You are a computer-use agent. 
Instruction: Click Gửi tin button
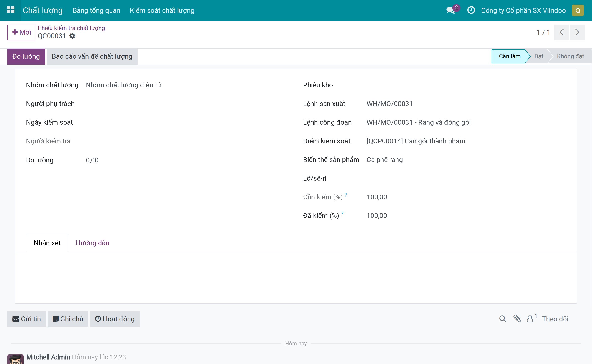coord(26,319)
